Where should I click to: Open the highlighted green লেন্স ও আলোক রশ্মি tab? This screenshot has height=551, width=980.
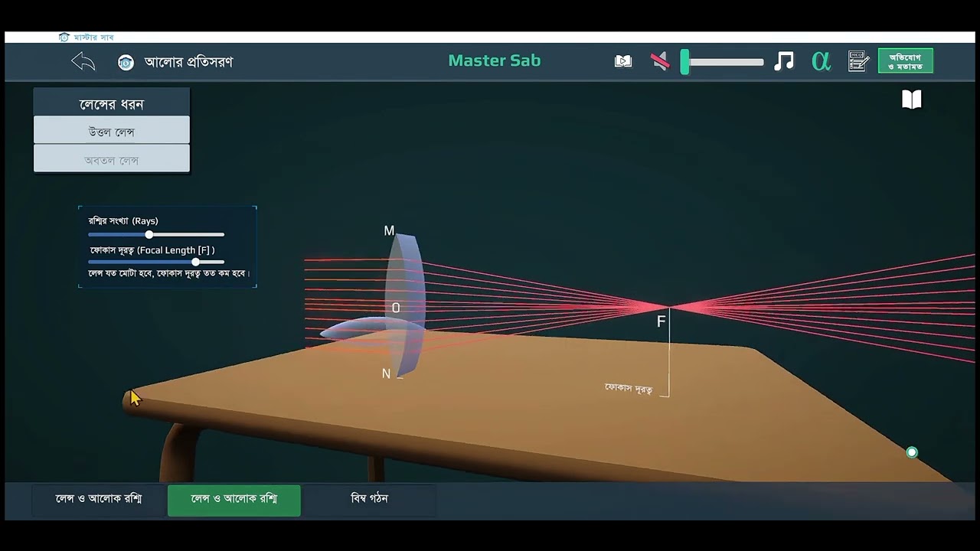(234, 499)
